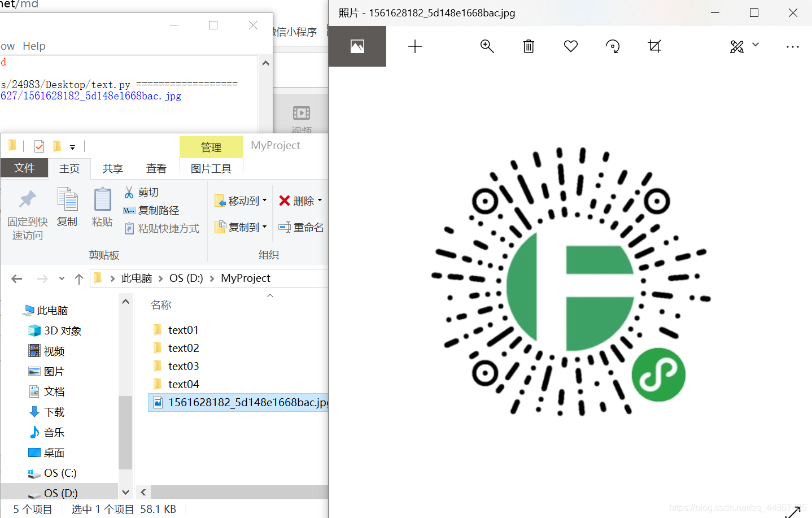This screenshot has height=518, width=812.
Task: Expand the Edit & Create dropdown chevron
Action: click(x=756, y=45)
